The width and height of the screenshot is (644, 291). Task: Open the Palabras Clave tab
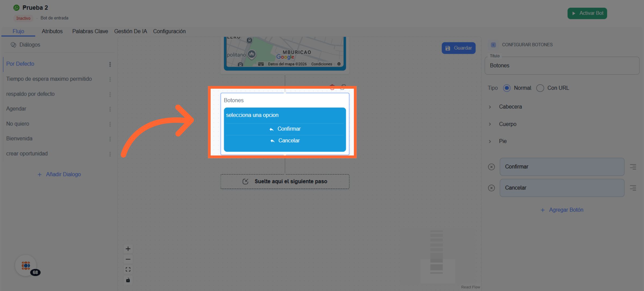coord(90,31)
